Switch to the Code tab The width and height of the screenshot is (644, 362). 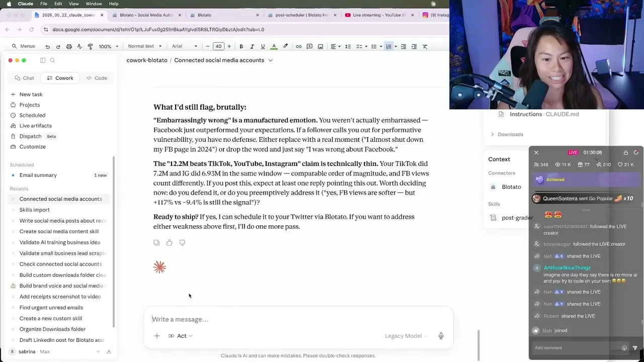(97, 78)
